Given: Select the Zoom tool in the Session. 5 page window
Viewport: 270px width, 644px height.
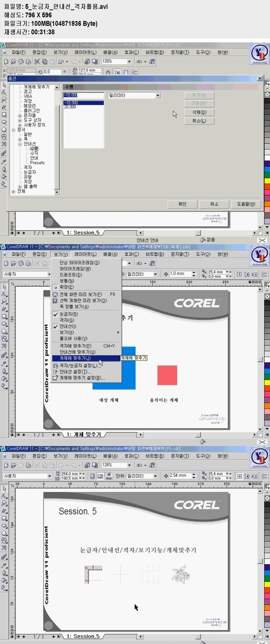Looking at the screenshot, I should [4, 503].
